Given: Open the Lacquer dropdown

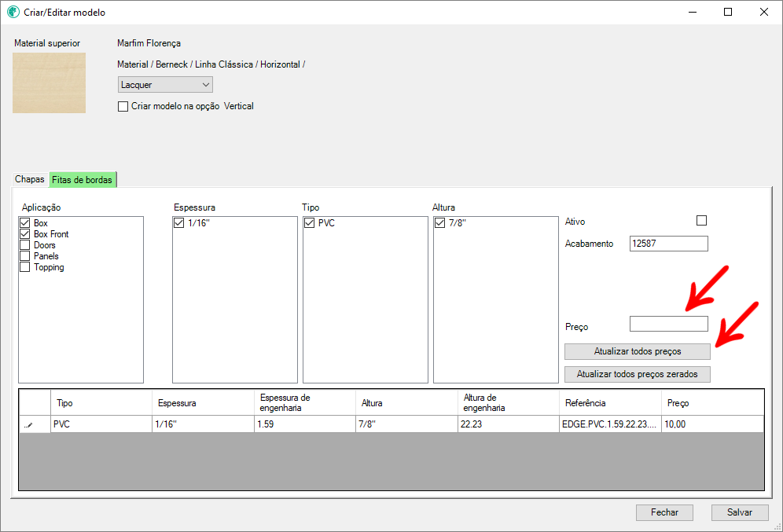Looking at the screenshot, I should pos(165,85).
